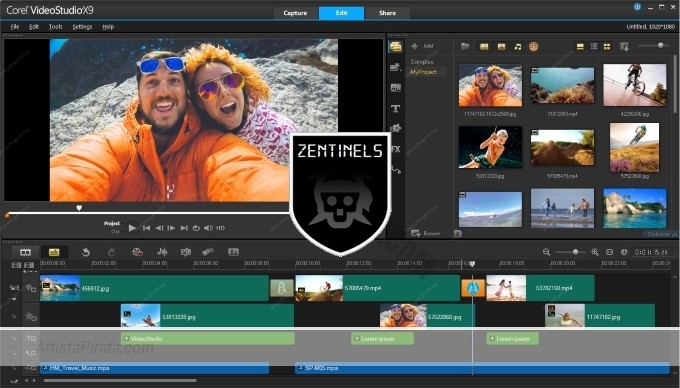Click the undo arrow in timeline toolbar
This screenshot has height=388, width=680.
pos(86,252)
